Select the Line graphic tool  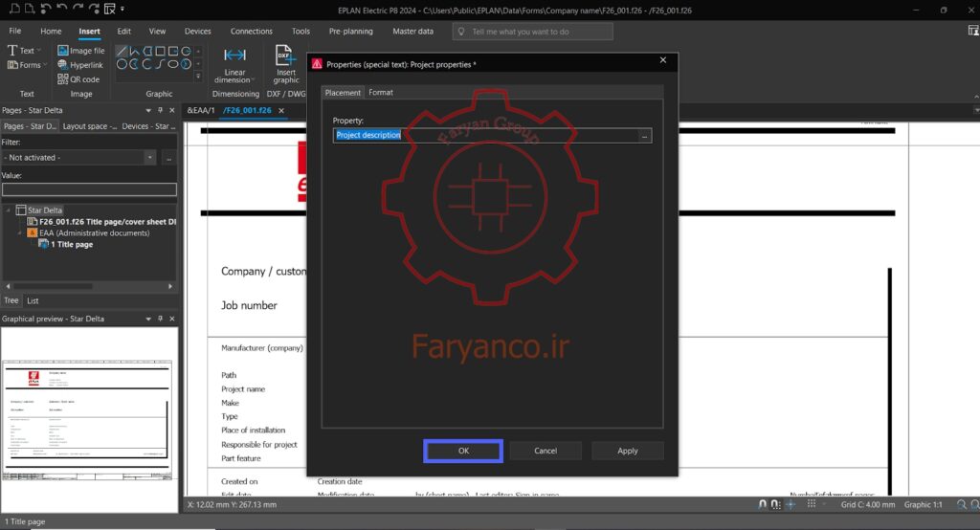pos(122,52)
